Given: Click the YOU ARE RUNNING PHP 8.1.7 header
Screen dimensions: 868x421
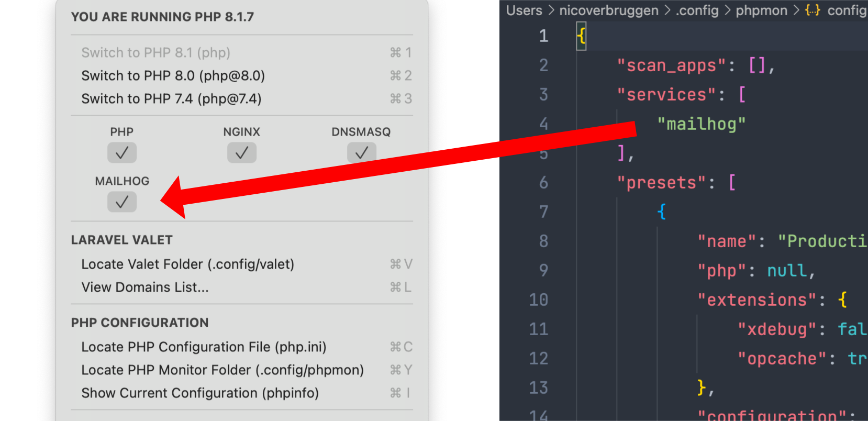Looking at the screenshot, I should [162, 17].
